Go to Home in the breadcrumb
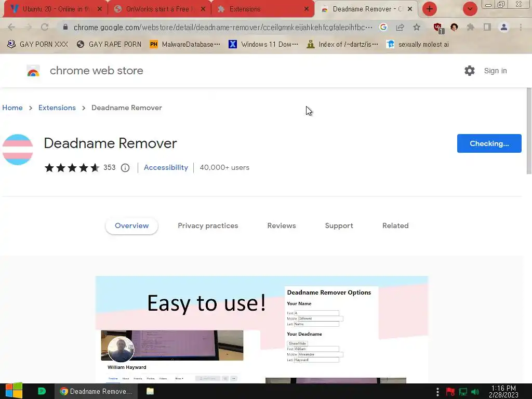The height and width of the screenshot is (399, 532). click(12, 108)
